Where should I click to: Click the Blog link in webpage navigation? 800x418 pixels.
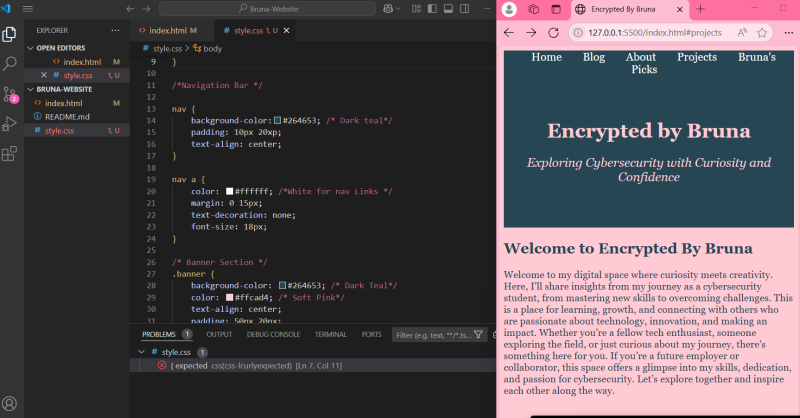(594, 57)
